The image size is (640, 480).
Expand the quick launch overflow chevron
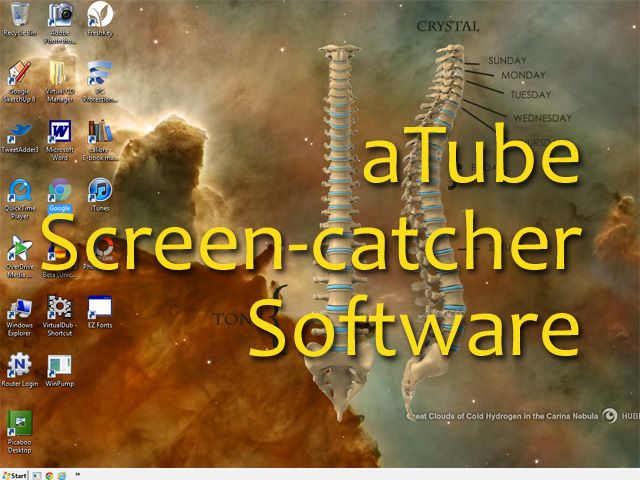(78, 474)
